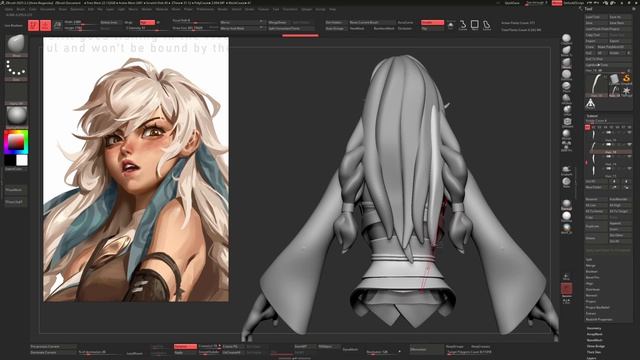The image size is (640, 360).
Task: Click the red icon at the shelf bottom
Action: click(566, 289)
